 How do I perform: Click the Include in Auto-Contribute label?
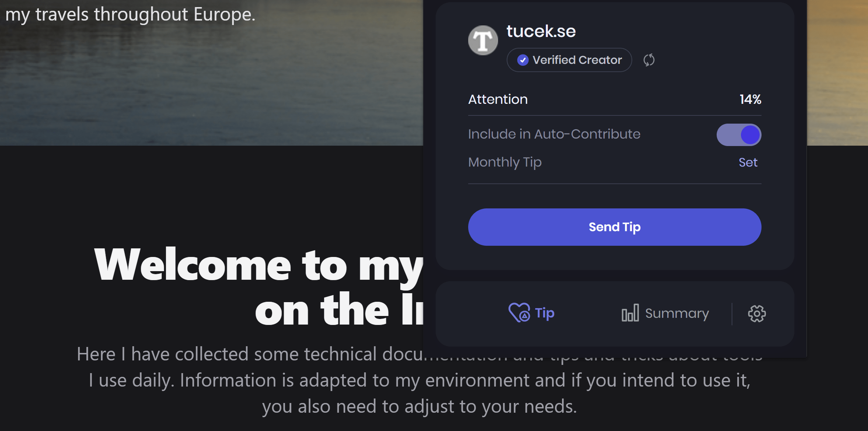pos(554,134)
